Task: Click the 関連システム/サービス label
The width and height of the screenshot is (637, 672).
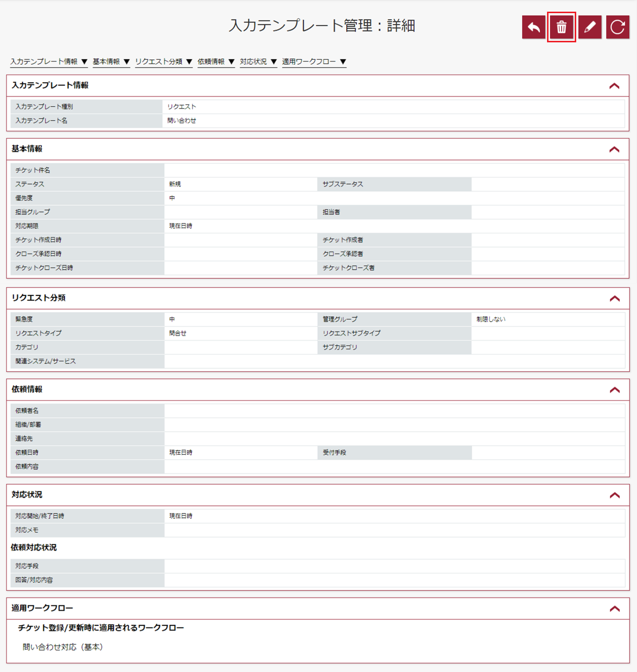Action: tap(45, 362)
